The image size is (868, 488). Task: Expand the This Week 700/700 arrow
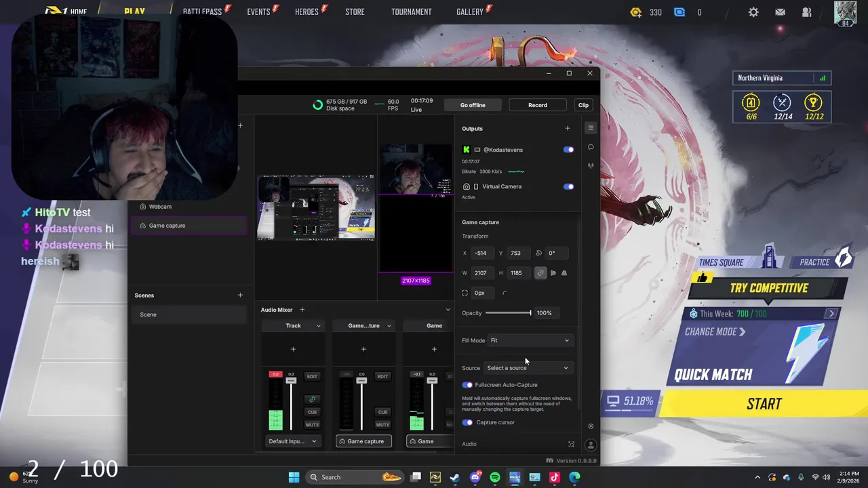pos(831,314)
